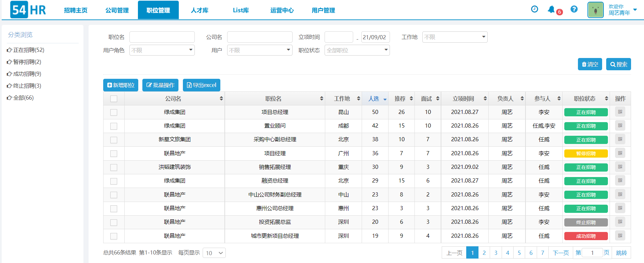Click the 54HR logo

[x=28, y=10]
